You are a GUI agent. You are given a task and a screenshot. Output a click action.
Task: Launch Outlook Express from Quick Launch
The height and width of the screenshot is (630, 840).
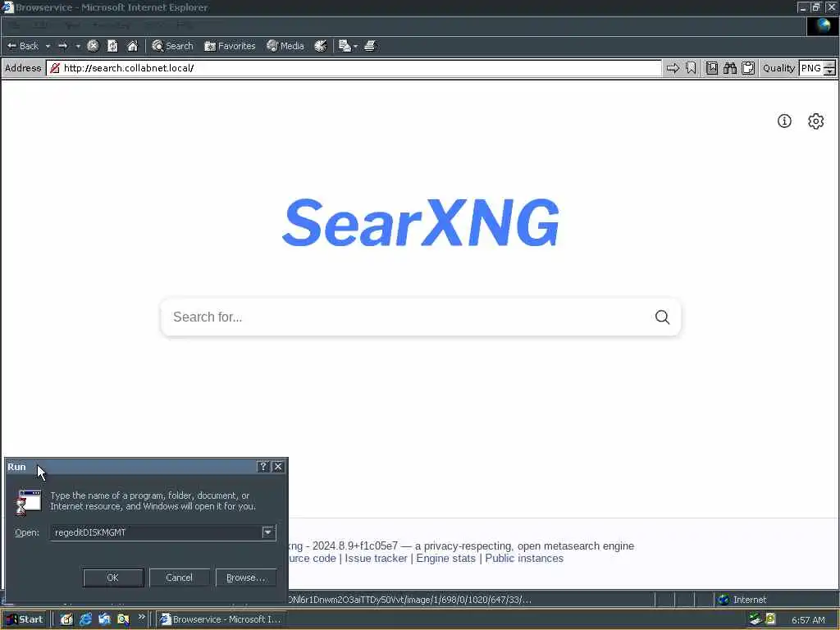pos(104,619)
